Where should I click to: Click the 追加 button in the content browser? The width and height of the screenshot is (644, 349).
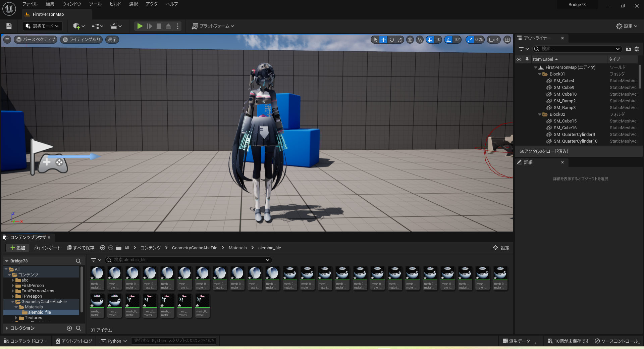coord(17,248)
